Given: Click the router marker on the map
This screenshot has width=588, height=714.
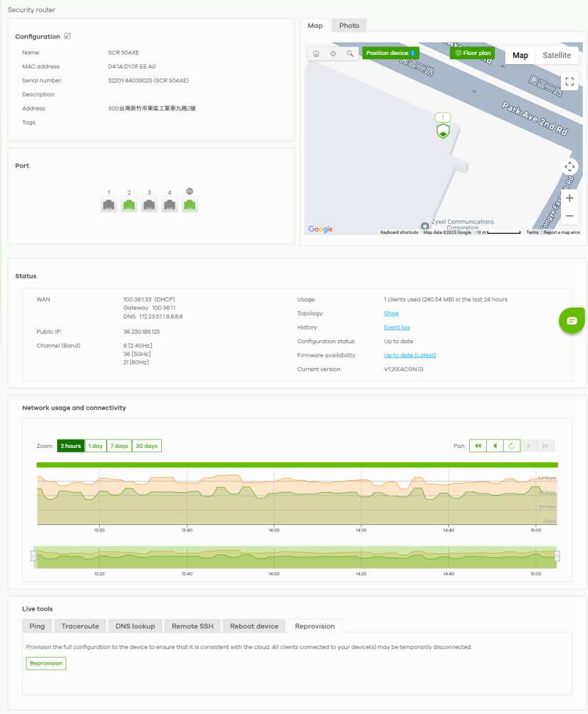Looking at the screenshot, I should [x=443, y=131].
